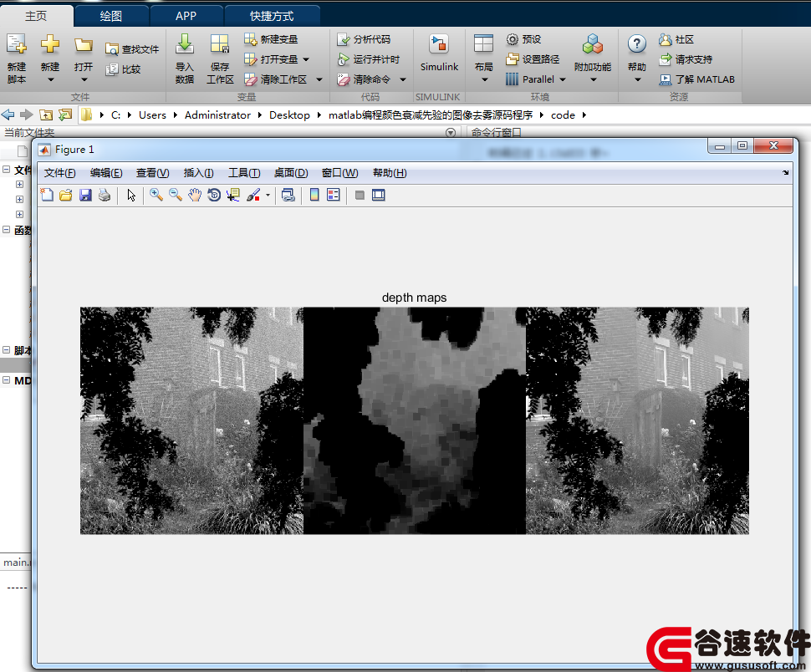Open current folder panel actions arrow

pyautogui.click(x=451, y=133)
